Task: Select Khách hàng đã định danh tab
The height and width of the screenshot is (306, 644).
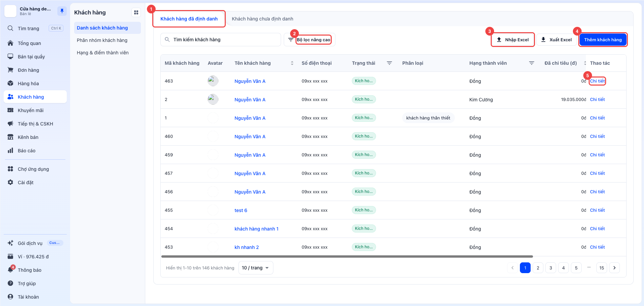Action: coord(189,19)
